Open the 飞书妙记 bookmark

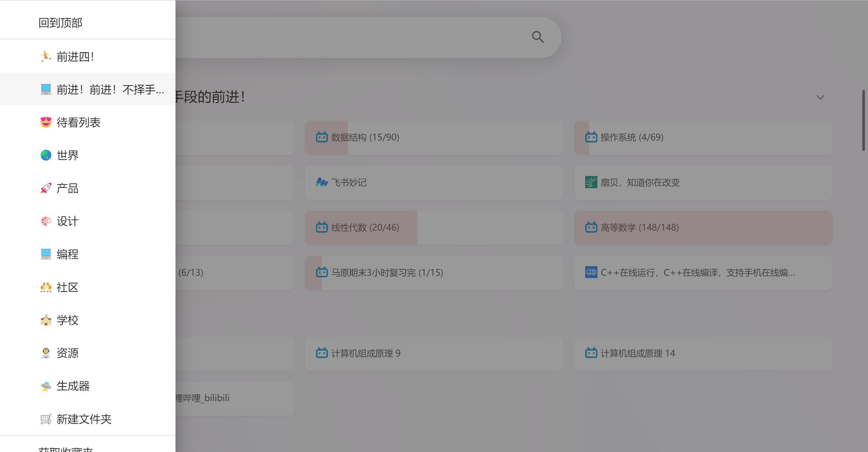click(349, 183)
